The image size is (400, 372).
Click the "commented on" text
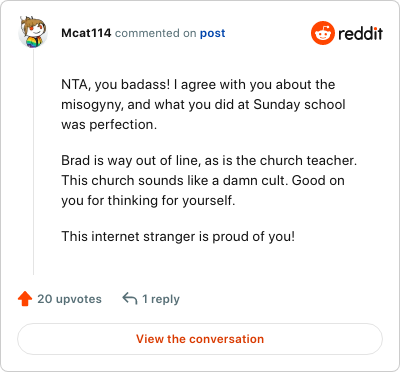[x=155, y=33]
